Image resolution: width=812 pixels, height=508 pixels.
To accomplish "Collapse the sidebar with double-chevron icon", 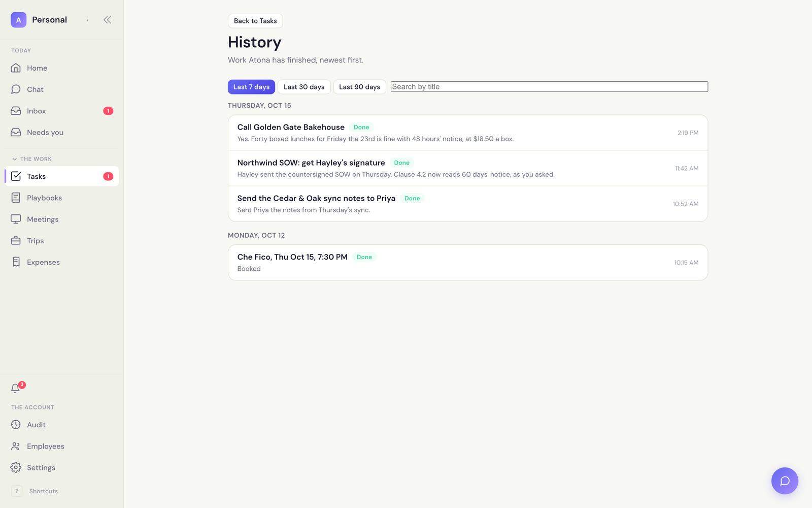I will point(107,20).
